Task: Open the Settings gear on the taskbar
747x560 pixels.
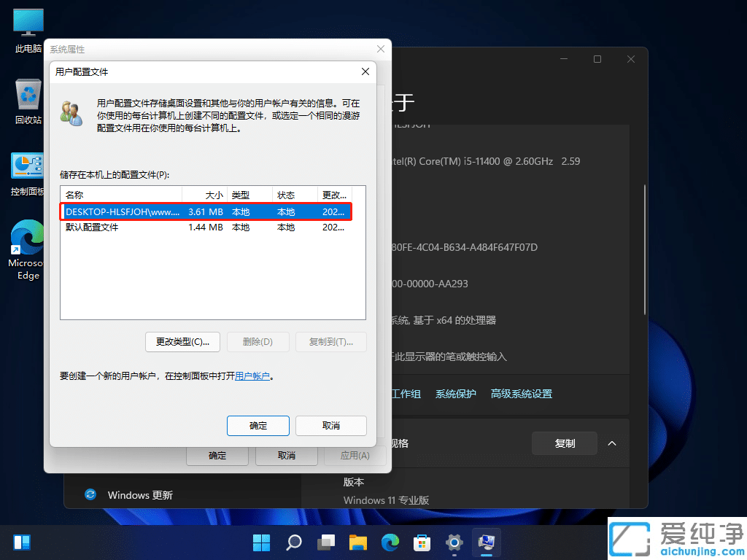Action: 454,542
